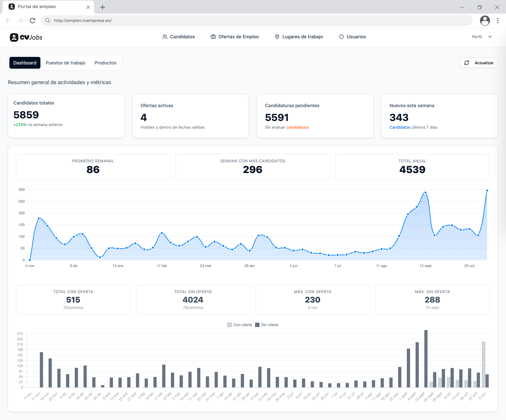Click the Candidatos people icon
This screenshot has width=506, height=420.
(x=165, y=37)
